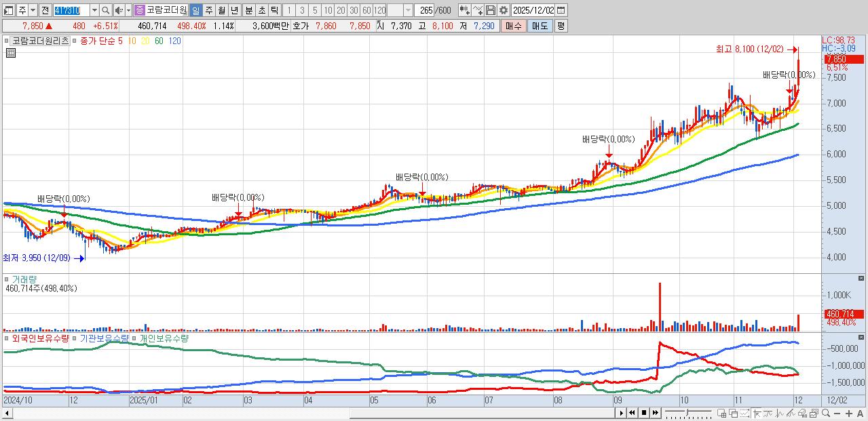Start chart replay with play button
868x421 pixels.
622,413
